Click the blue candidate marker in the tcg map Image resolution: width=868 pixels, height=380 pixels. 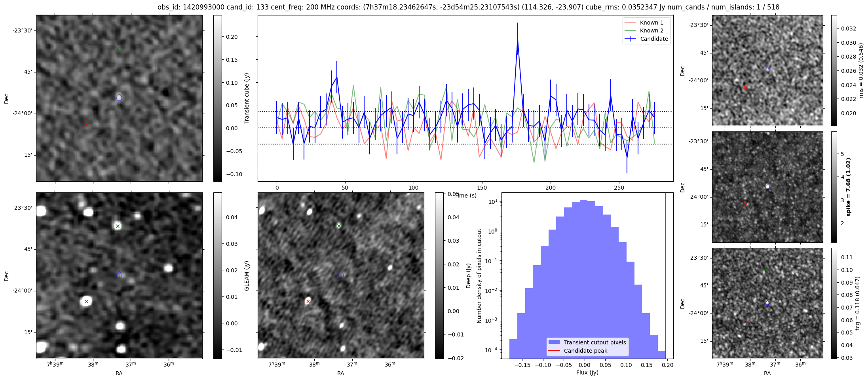767,302
